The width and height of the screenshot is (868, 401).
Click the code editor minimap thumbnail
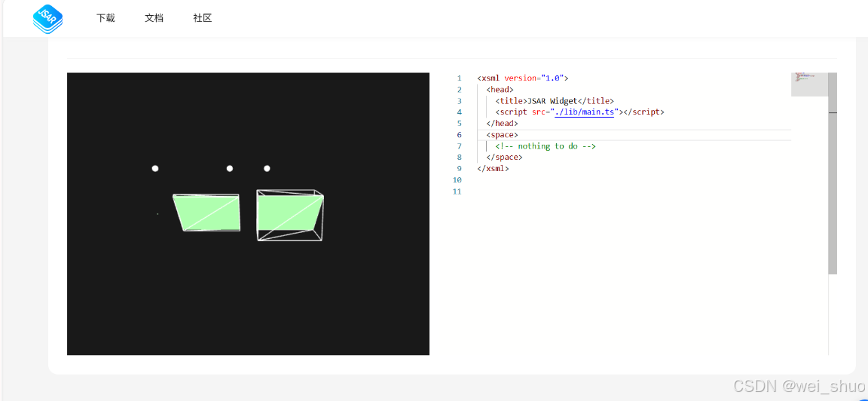coord(809,84)
